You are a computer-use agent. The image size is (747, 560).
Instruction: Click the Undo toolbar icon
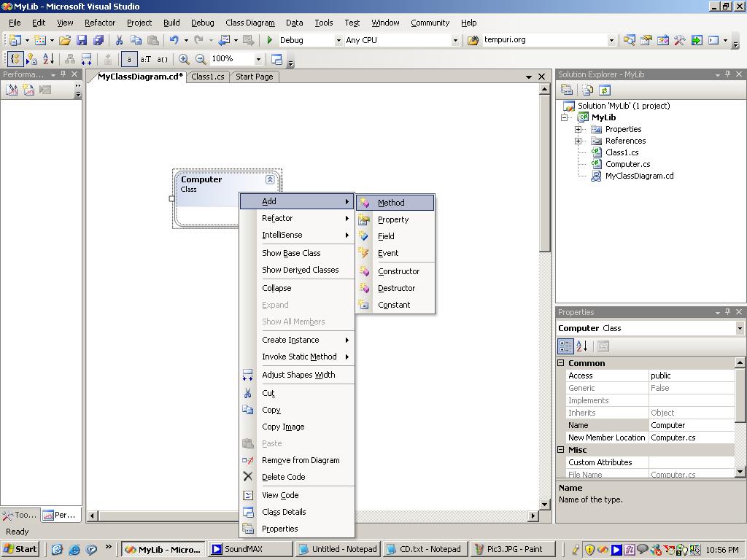point(174,41)
